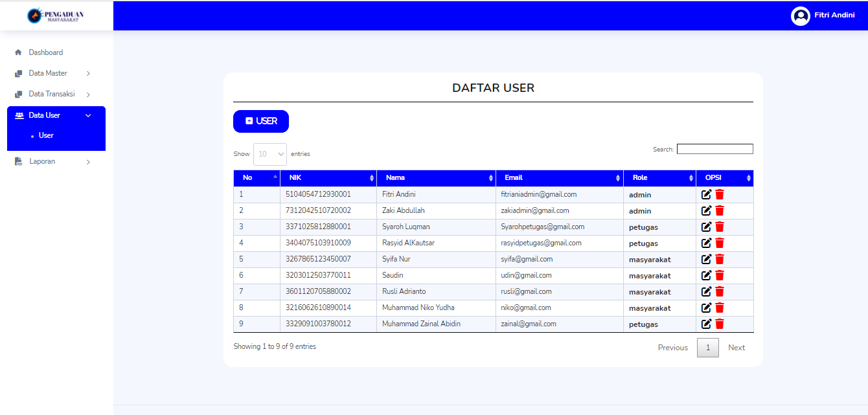The width and height of the screenshot is (868, 415).
Task: Click the edit icon for Fitri Andini
Action: click(707, 194)
